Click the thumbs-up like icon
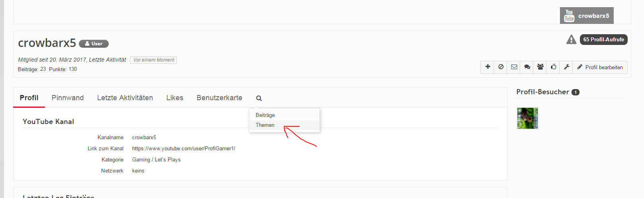This screenshot has height=198, width=644. pyautogui.click(x=553, y=67)
